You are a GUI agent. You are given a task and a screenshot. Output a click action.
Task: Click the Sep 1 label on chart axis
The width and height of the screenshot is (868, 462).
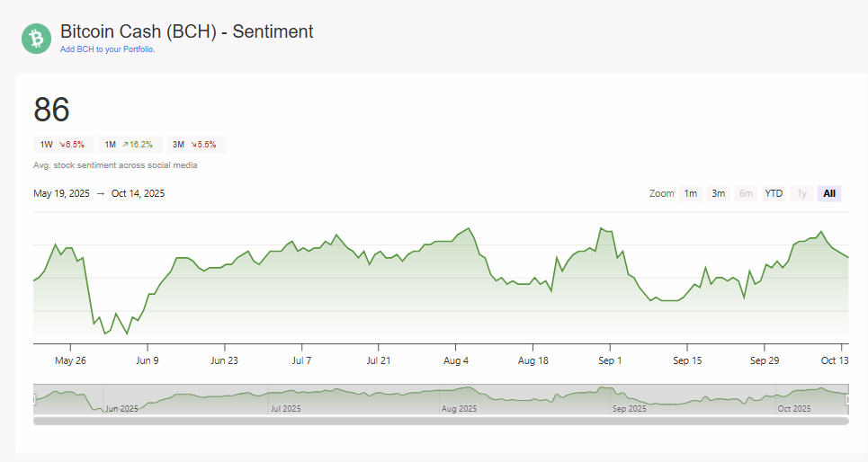[610, 360]
